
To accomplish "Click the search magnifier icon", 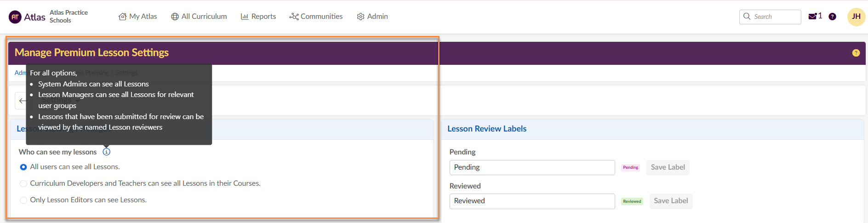I will point(747,17).
